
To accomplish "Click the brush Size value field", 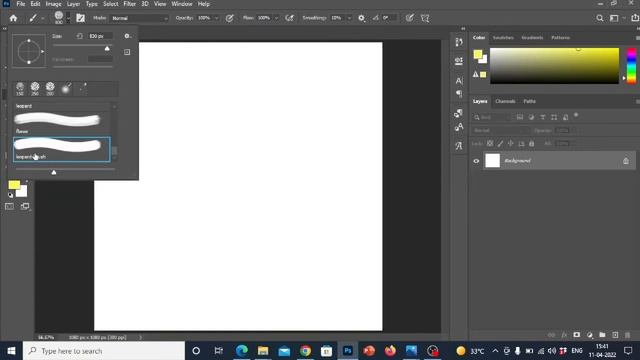I will click(x=100, y=36).
